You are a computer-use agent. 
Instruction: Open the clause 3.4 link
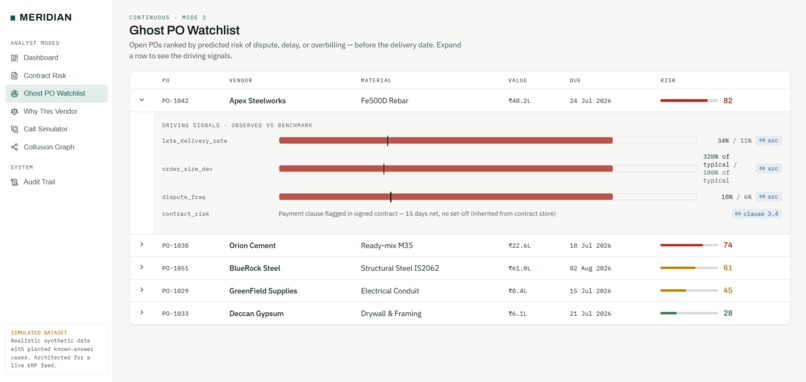(x=757, y=213)
